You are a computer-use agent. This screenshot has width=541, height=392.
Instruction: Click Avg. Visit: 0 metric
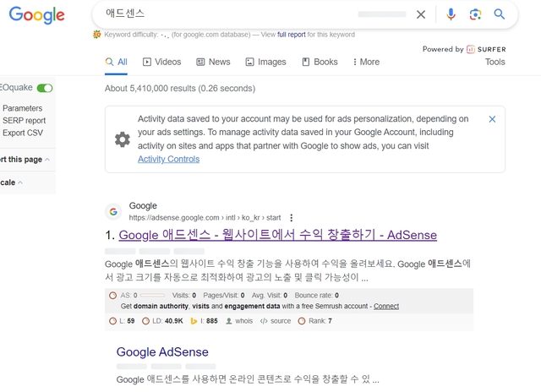point(270,296)
